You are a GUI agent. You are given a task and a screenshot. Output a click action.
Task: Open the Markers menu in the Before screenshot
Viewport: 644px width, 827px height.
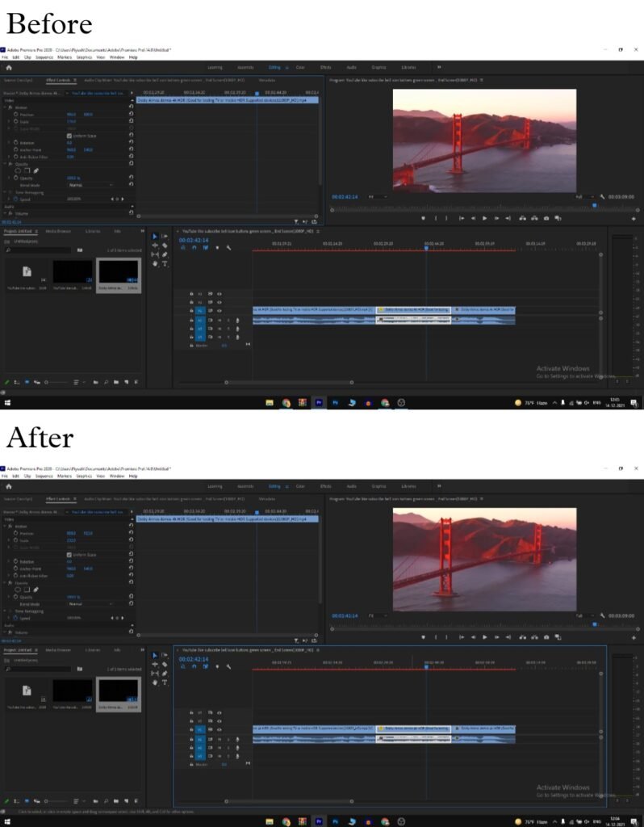pyautogui.click(x=65, y=57)
